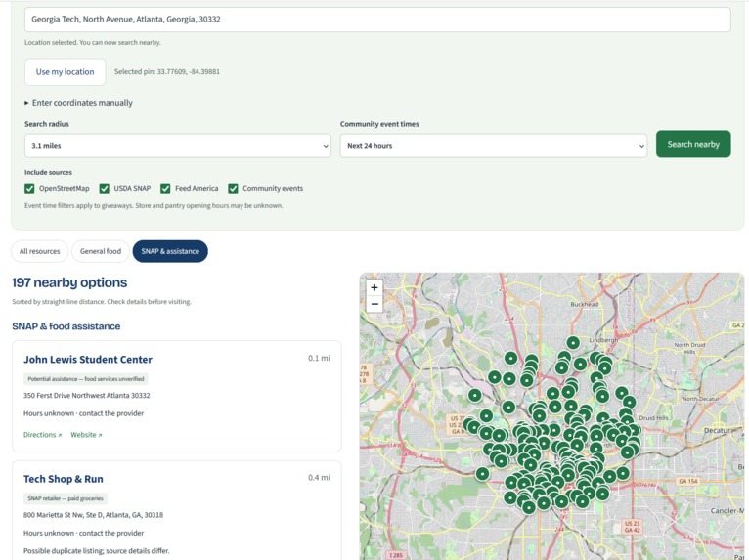Zoom out the map with minus button
749x560 pixels.
pos(374,304)
